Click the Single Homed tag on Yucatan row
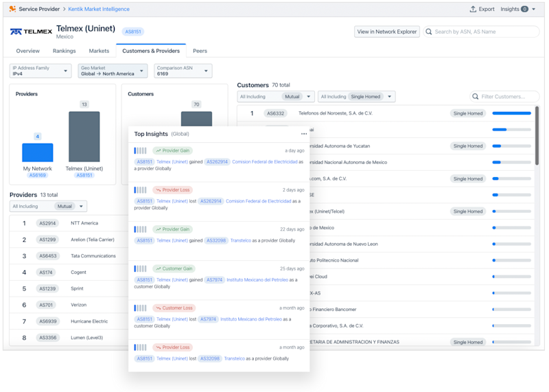The height and width of the screenshot is (392, 549). coord(468,146)
